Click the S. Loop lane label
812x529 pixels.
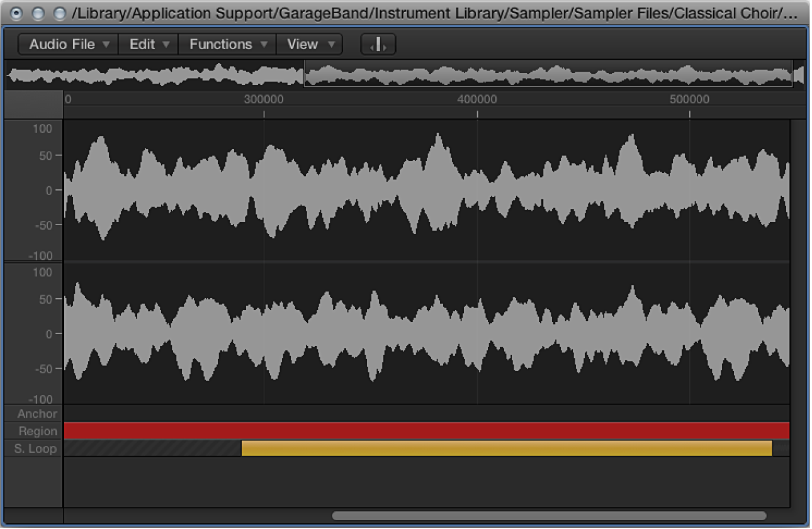35,448
